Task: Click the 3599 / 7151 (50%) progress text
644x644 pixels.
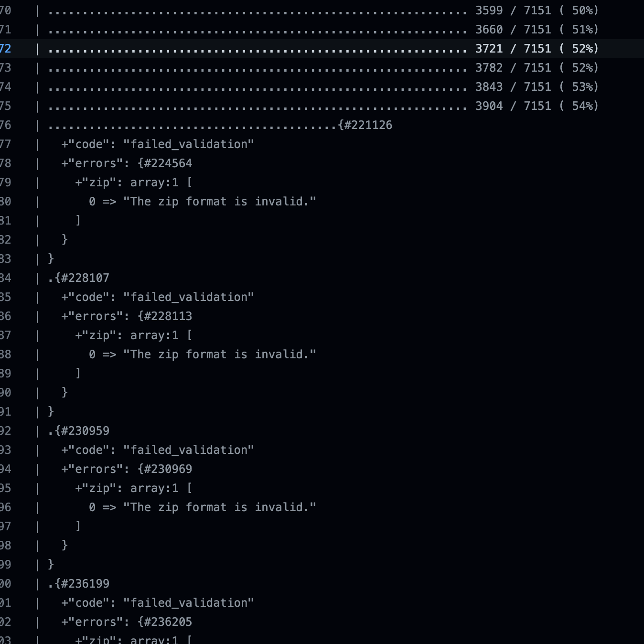Action: tap(537, 11)
